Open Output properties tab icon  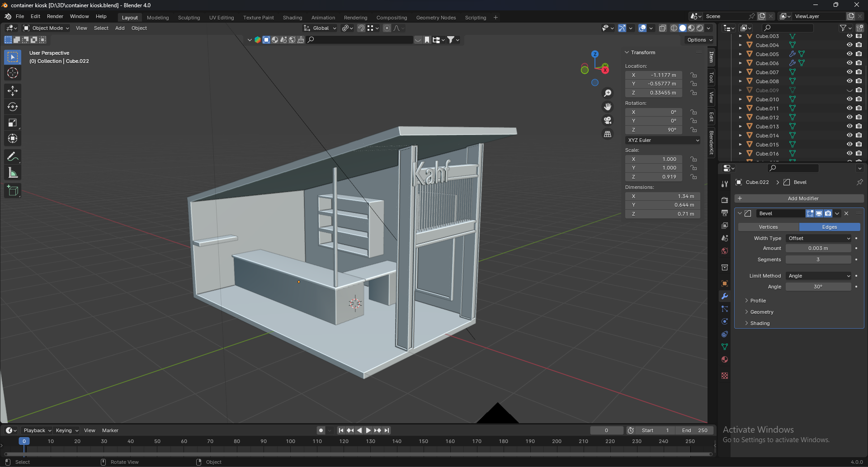[x=725, y=213]
